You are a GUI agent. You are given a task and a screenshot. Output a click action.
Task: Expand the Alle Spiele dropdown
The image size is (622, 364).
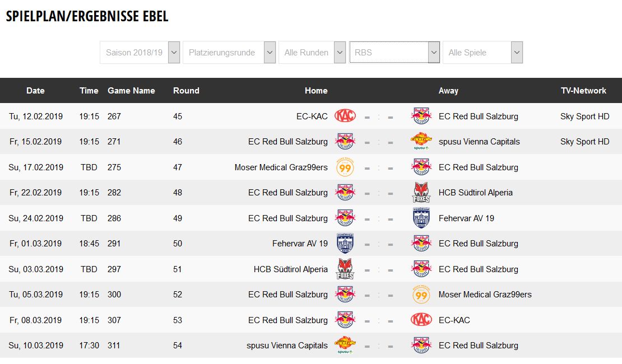pos(482,53)
